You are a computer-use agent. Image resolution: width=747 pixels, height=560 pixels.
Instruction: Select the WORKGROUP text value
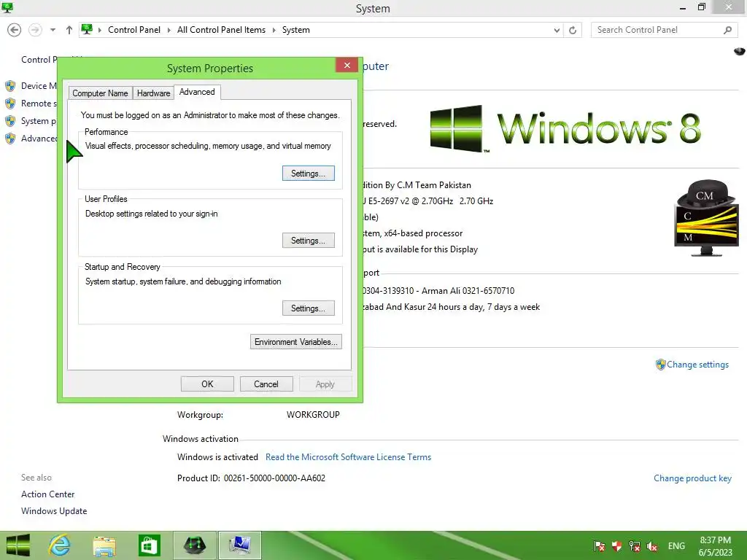coord(313,415)
